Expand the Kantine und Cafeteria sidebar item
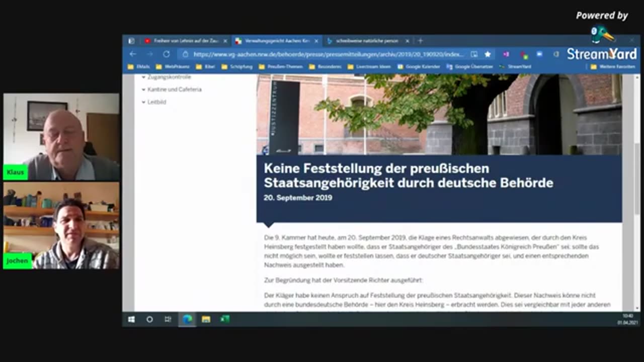Screen dimensions: 644x362 (172, 89)
